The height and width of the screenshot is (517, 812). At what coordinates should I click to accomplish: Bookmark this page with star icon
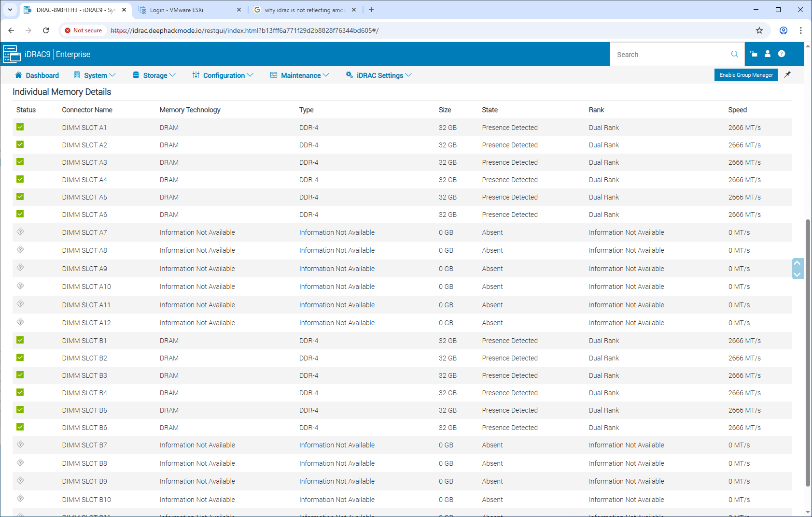point(759,30)
